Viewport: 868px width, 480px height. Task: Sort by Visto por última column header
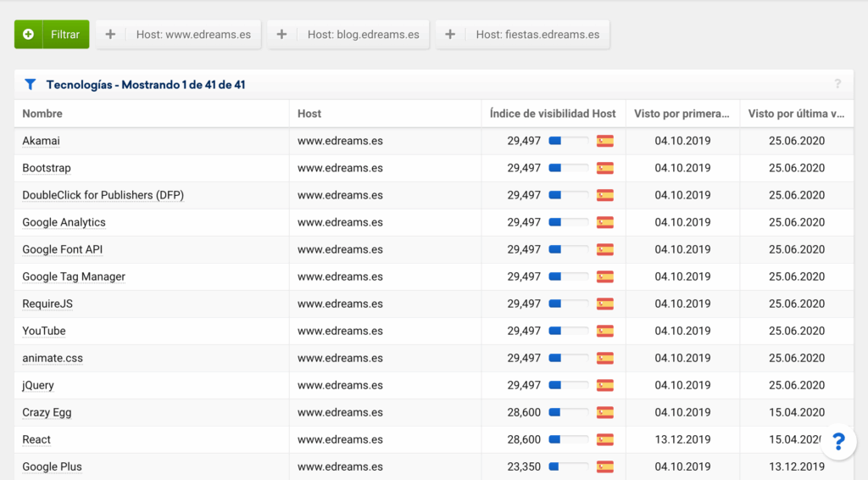pyautogui.click(x=796, y=114)
